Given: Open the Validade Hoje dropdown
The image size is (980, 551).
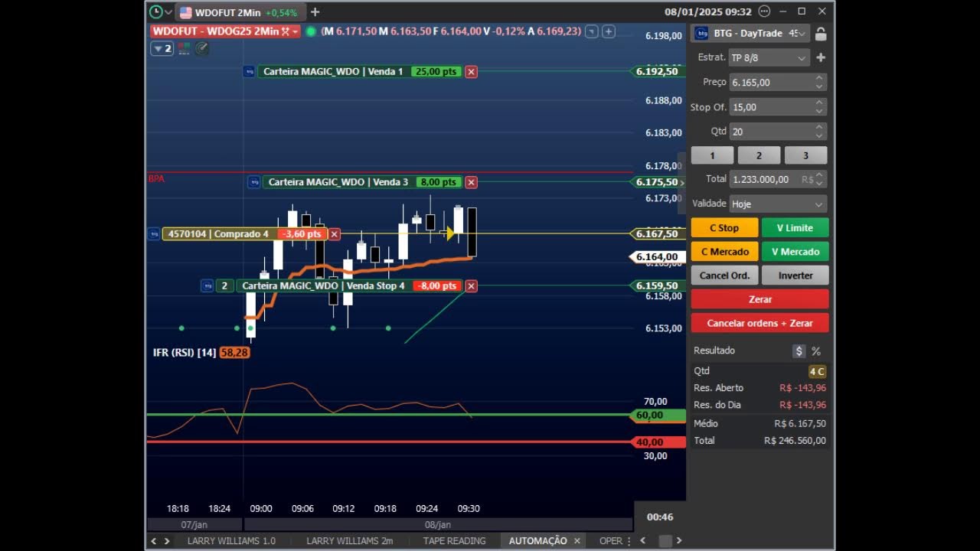Looking at the screenshot, I should pos(778,204).
